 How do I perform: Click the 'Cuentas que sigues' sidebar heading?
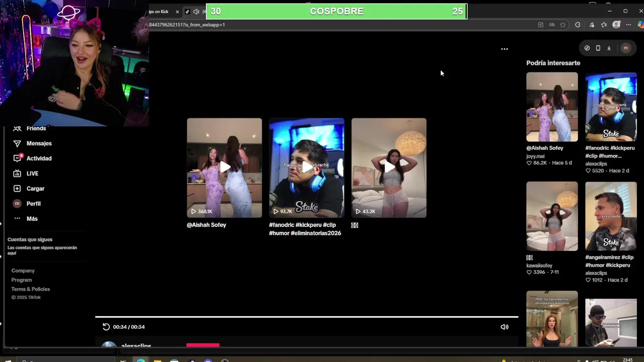click(30, 239)
